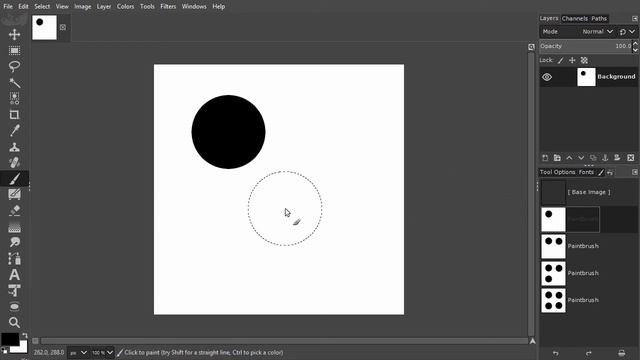Duplicate the current layer
640x360 pixels.
tap(593, 158)
